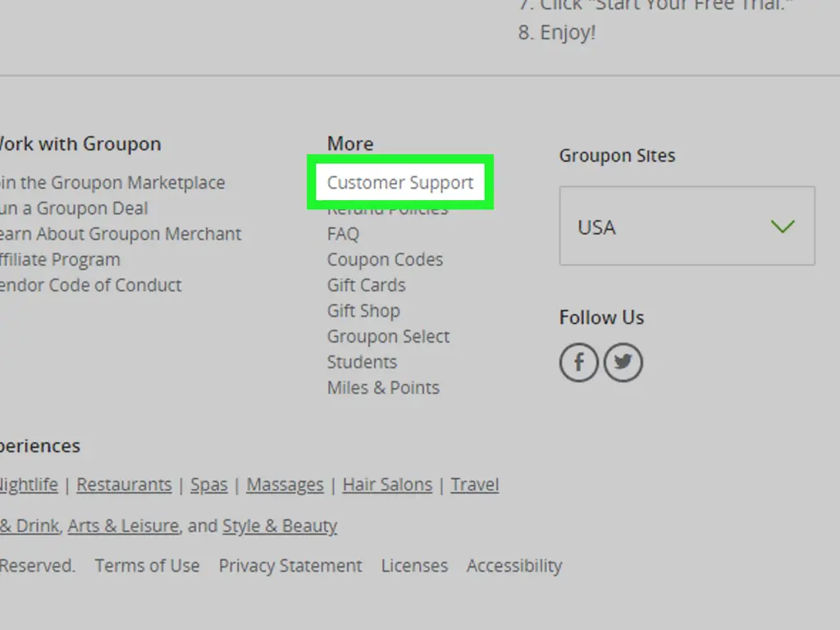Open Learn About Groupon Merchant link
The height and width of the screenshot is (630, 840).
(x=121, y=234)
